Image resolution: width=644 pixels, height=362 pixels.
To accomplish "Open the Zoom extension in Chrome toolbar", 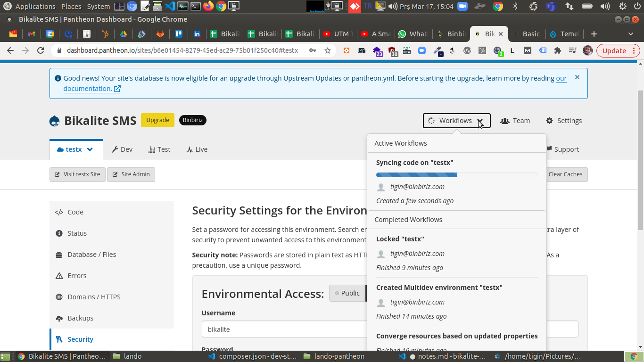I will click(x=422, y=50).
